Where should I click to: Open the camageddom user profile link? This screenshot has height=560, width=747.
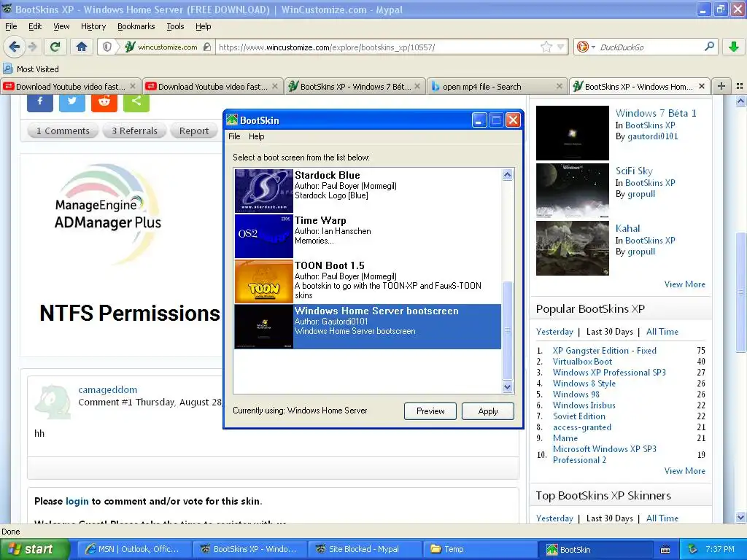coord(108,389)
